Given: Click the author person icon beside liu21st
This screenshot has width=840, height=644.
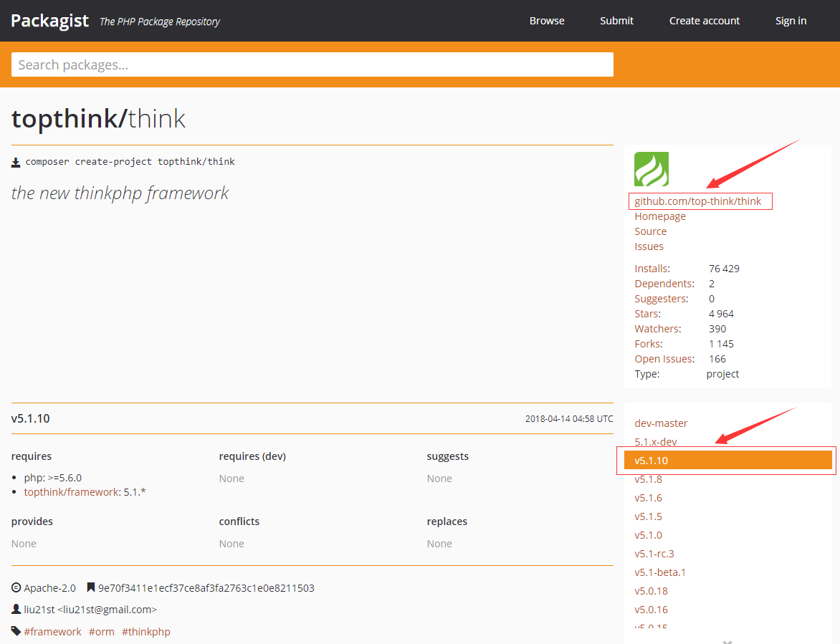Looking at the screenshot, I should coord(16,610).
